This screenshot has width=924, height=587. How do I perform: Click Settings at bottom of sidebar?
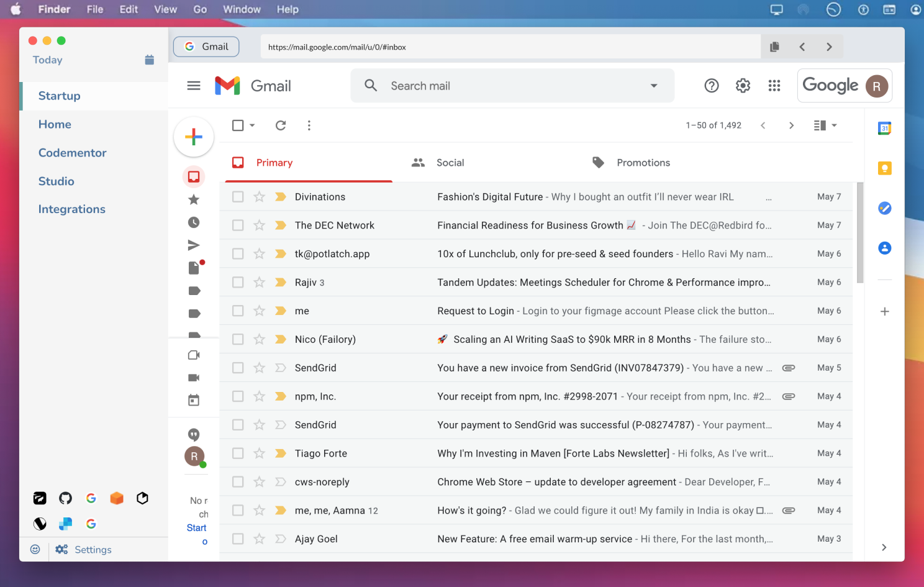[93, 550]
